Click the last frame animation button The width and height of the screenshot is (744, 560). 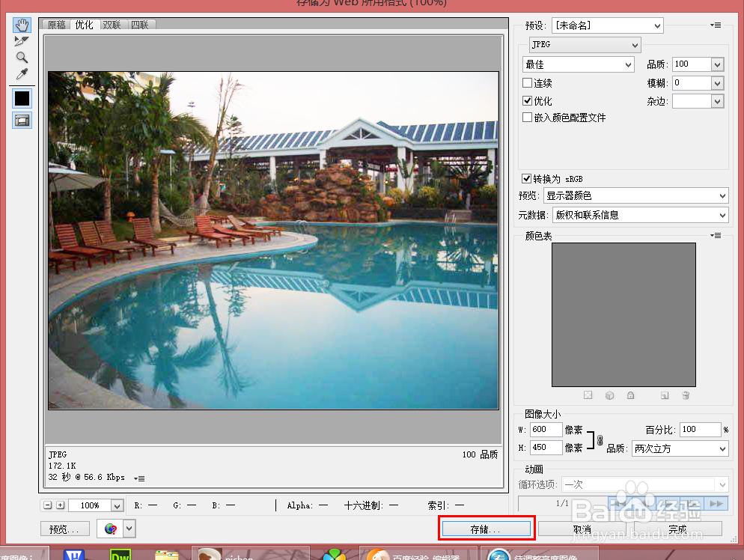716,504
